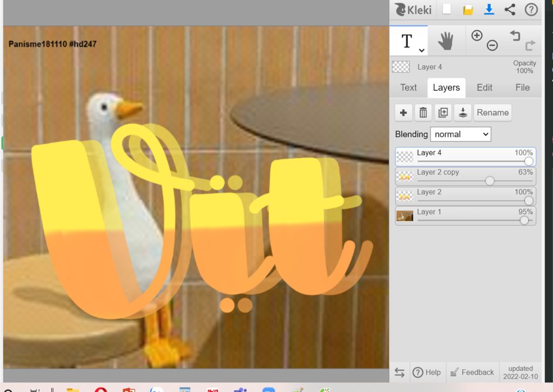Click the Kleki logo
The width and height of the screenshot is (553, 392).
tap(413, 10)
